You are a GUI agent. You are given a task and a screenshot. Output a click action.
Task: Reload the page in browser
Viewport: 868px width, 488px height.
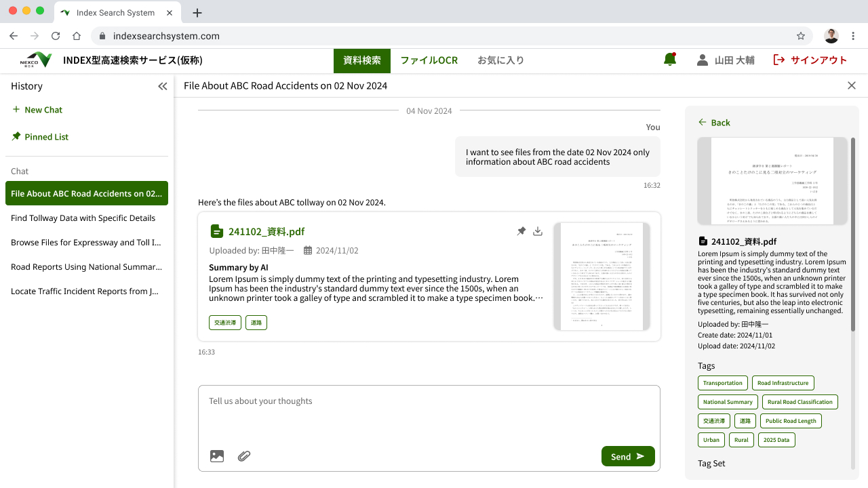pos(56,36)
